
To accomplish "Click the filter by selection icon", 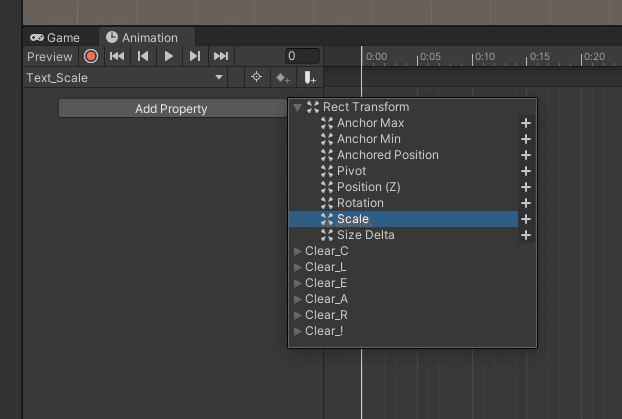I will [256, 78].
